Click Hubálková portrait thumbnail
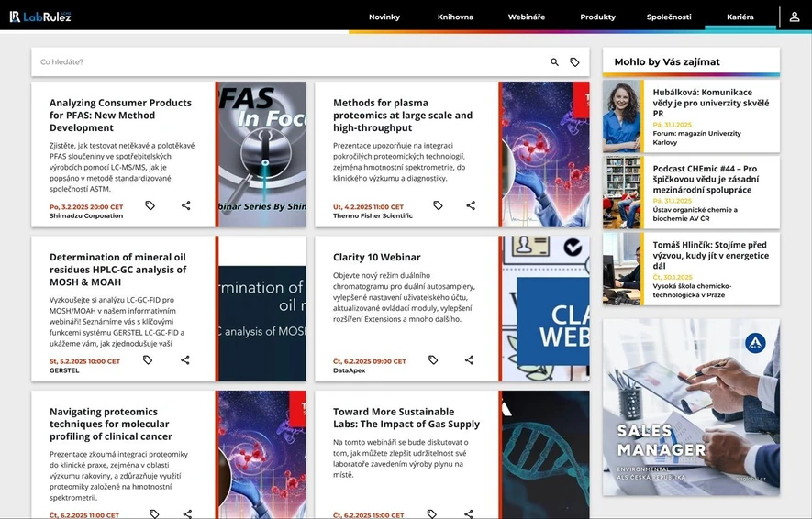Image resolution: width=812 pixels, height=519 pixels. click(621, 116)
